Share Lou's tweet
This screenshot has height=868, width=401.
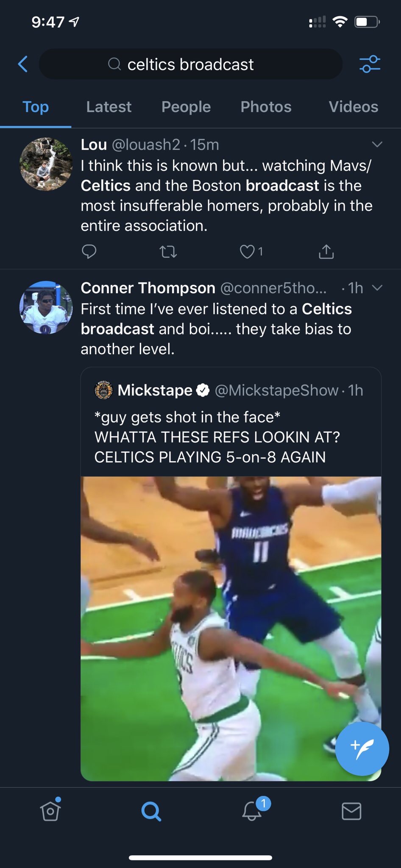326,252
